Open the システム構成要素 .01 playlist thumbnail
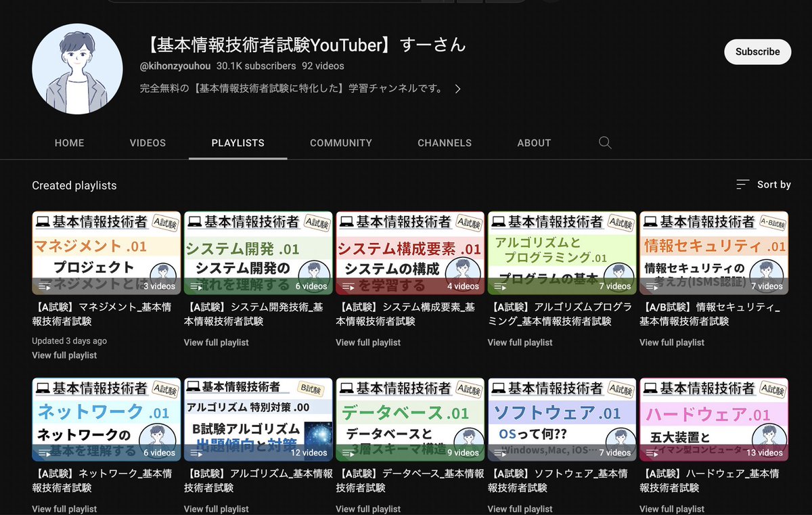This screenshot has width=812, height=515. (x=410, y=253)
